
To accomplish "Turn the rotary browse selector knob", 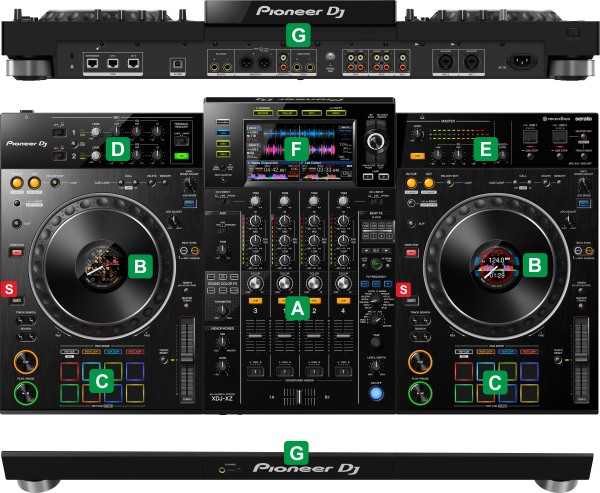I will pos(375,141).
